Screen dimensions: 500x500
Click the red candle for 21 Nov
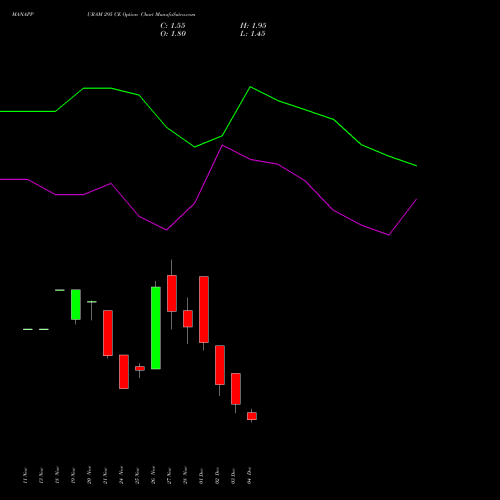coord(108,333)
